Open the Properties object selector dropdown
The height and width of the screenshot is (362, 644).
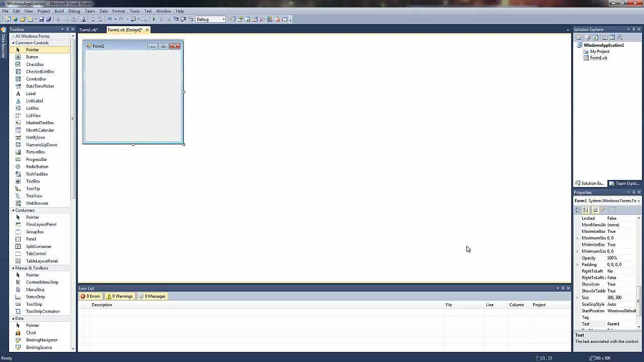point(638,201)
